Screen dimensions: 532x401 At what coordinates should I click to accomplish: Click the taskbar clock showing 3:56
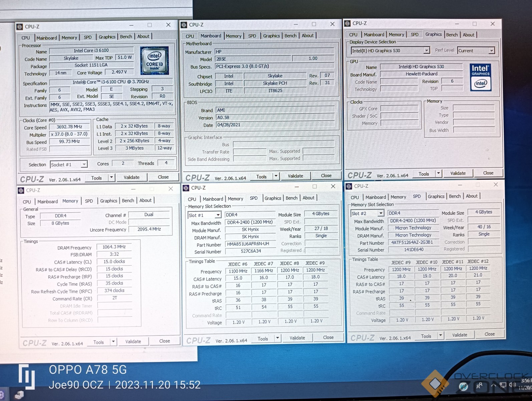526,381
